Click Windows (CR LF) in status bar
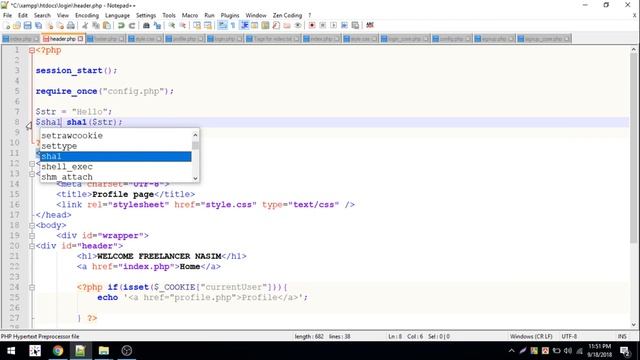 531,336
